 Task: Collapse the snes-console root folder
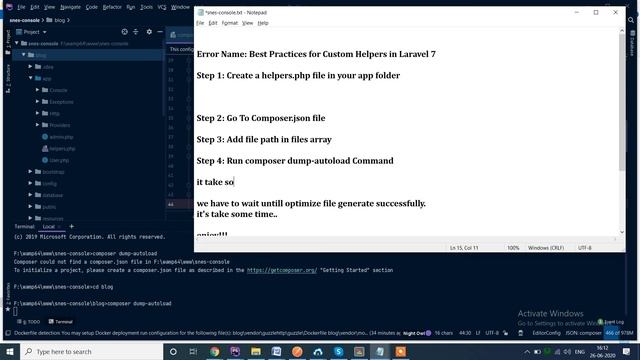click(x=17, y=43)
